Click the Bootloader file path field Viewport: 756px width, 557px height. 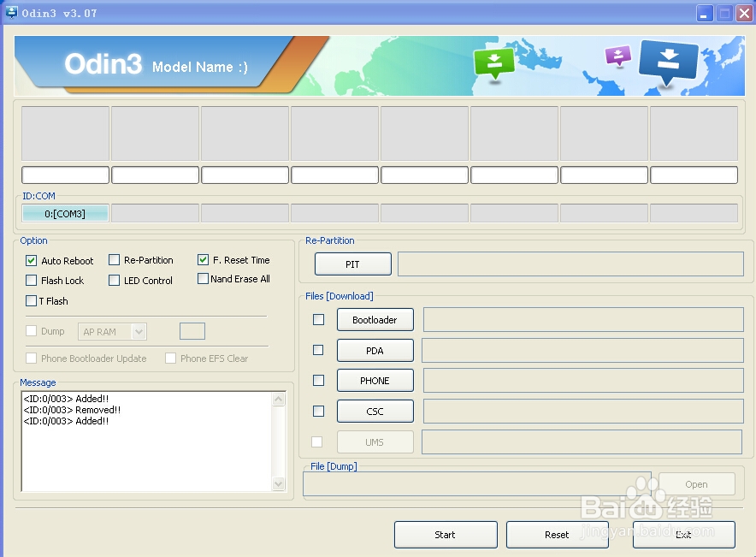point(583,320)
